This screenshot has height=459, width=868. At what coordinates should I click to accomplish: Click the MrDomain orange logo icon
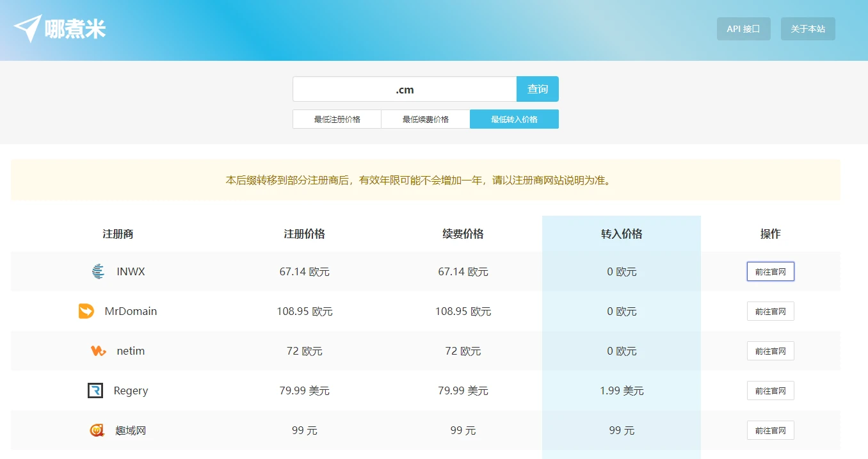[x=86, y=311]
